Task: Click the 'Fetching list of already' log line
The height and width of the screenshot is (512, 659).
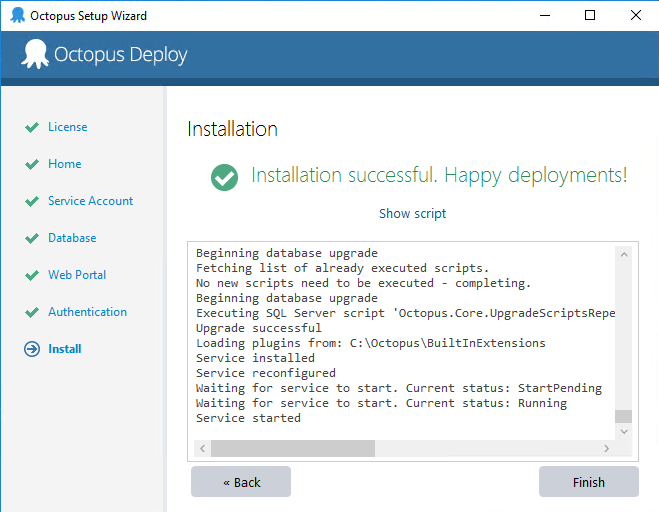Action: [343, 268]
